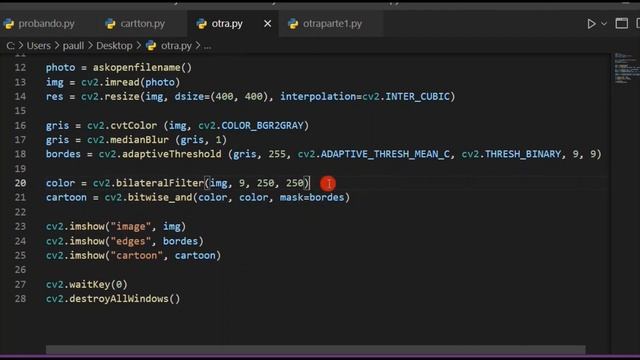
Task: Click waitKey(0) on line 27
Action: point(98,284)
